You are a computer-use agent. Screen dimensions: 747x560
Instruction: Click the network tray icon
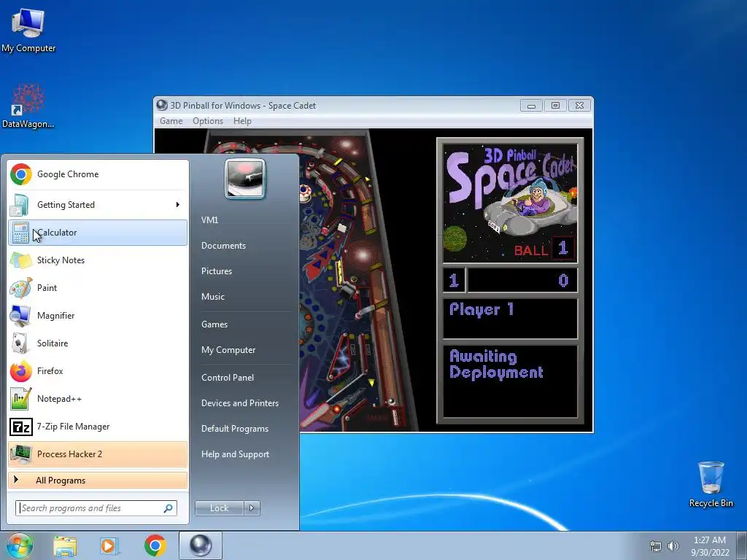(x=656, y=546)
